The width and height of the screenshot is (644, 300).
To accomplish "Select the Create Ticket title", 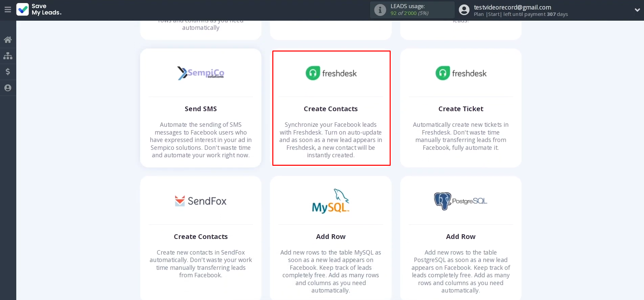I will 461,109.
